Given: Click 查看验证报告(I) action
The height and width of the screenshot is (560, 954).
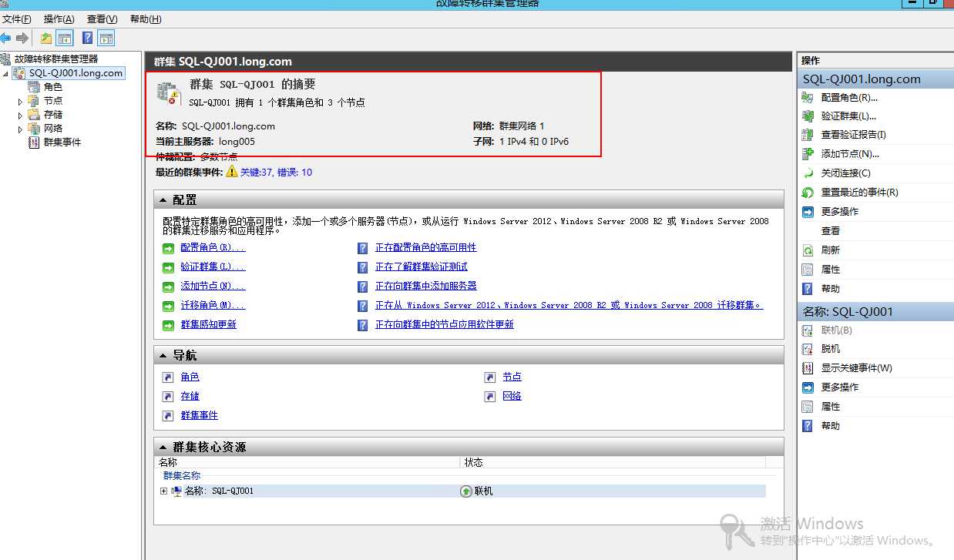Looking at the screenshot, I should pos(854,135).
